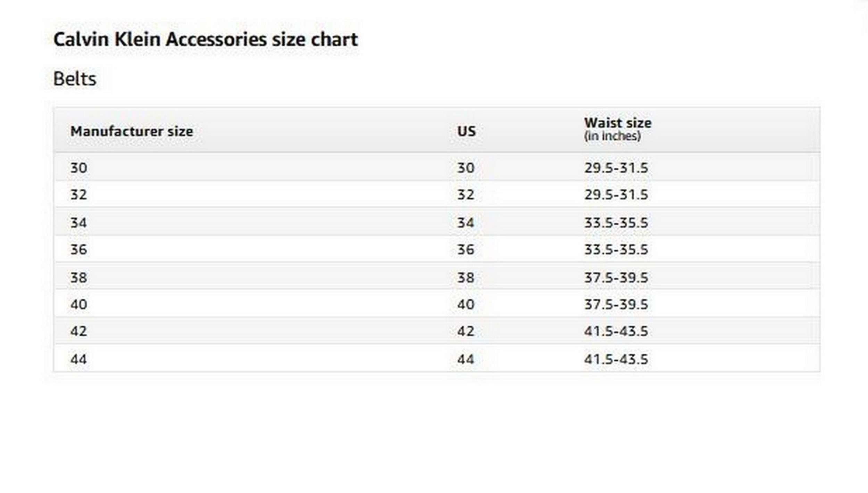Click the "(in inches)" header subtext
The image size is (868, 493).
(x=612, y=136)
